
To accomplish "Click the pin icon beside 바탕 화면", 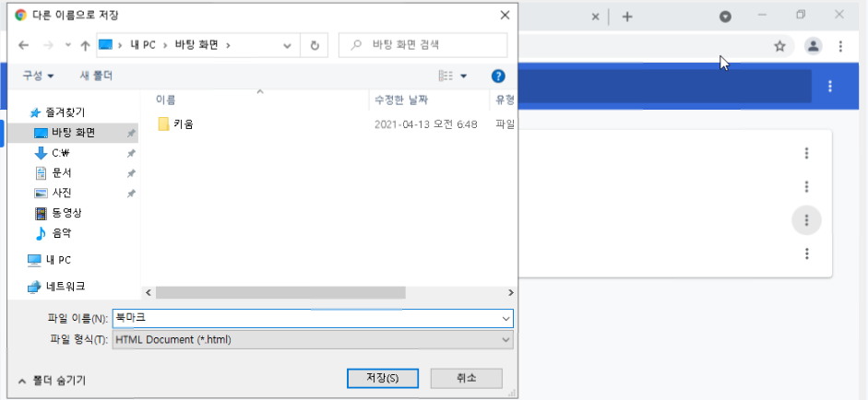I will pos(131,134).
